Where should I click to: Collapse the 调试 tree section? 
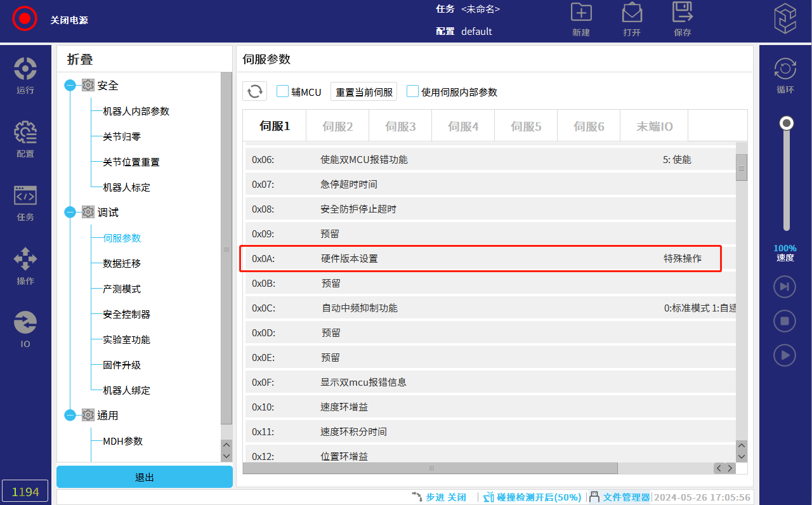pyautogui.click(x=70, y=213)
